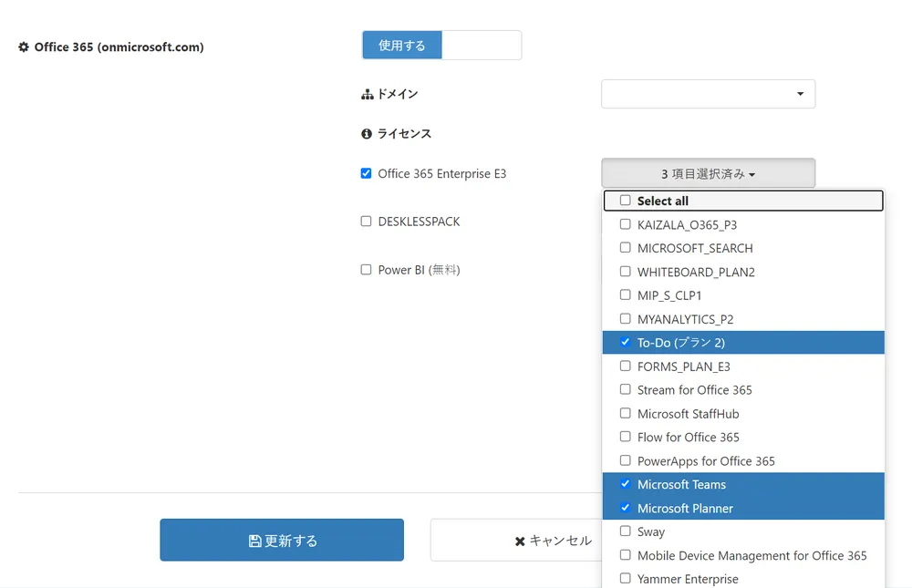Screen dimensions: 912x588
Task: Click the 更新する button
Action: [x=282, y=541]
